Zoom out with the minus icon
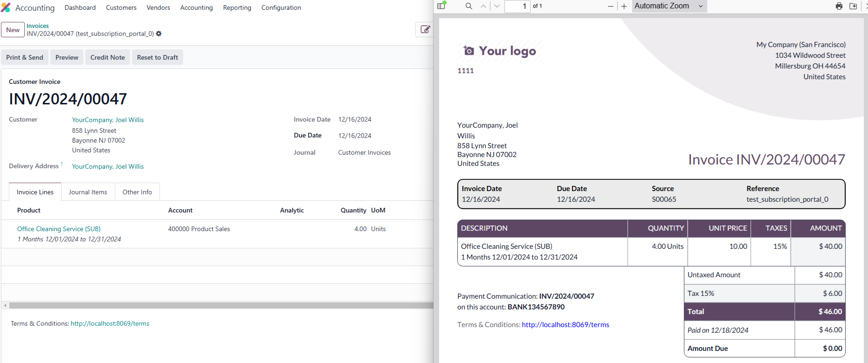The image size is (868, 363). click(611, 6)
